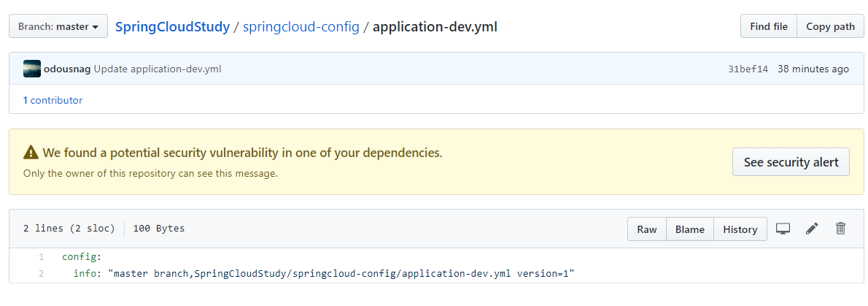Viewport: 868px width, 306px height.
Task: Open the odousnag user profile link
Action: [67, 69]
